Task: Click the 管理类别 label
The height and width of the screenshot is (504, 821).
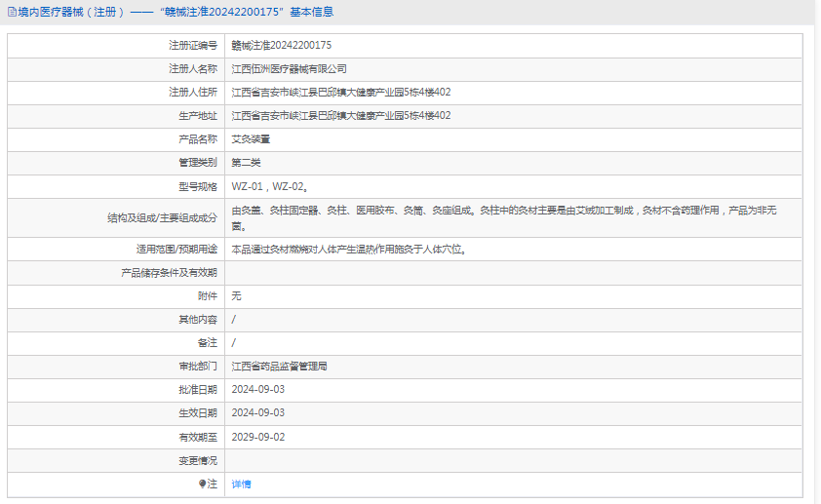Action: point(198,163)
